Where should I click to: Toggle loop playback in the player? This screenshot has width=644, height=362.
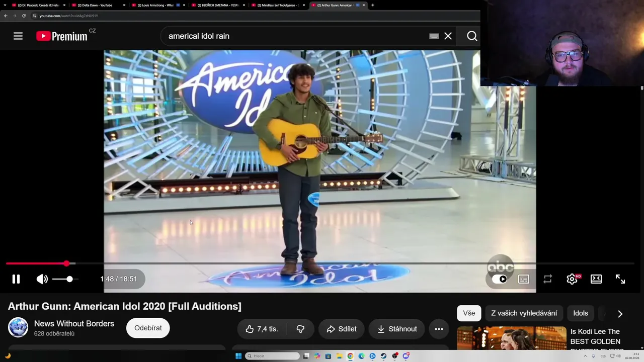tap(548, 279)
